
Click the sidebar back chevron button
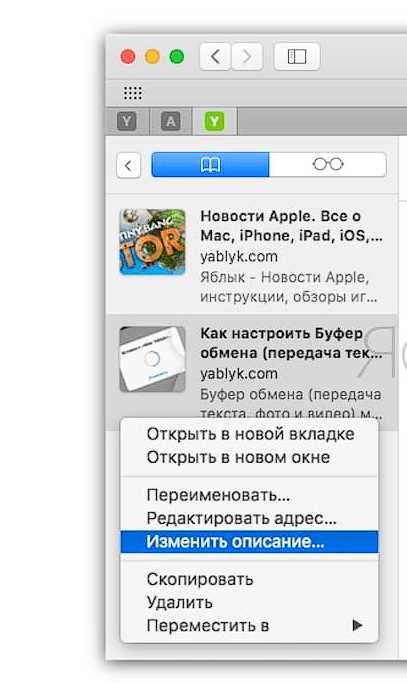(x=129, y=165)
